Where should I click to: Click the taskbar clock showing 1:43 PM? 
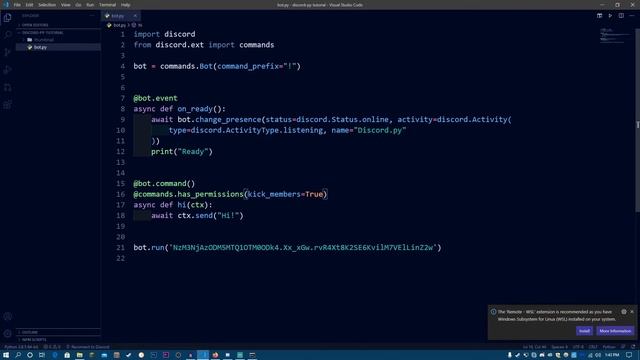[612, 355]
